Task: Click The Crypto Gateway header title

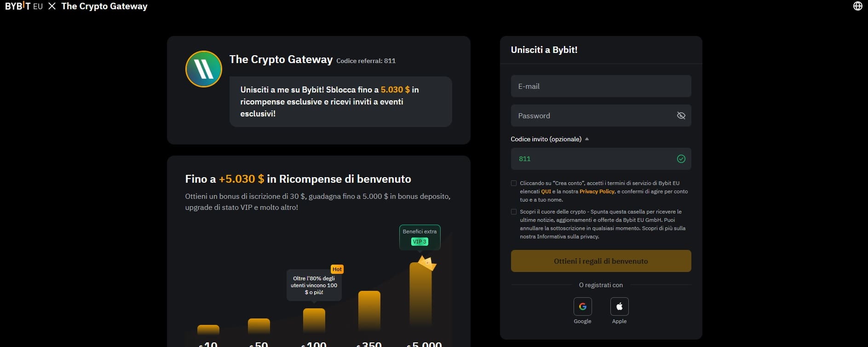Action: click(104, 6)
